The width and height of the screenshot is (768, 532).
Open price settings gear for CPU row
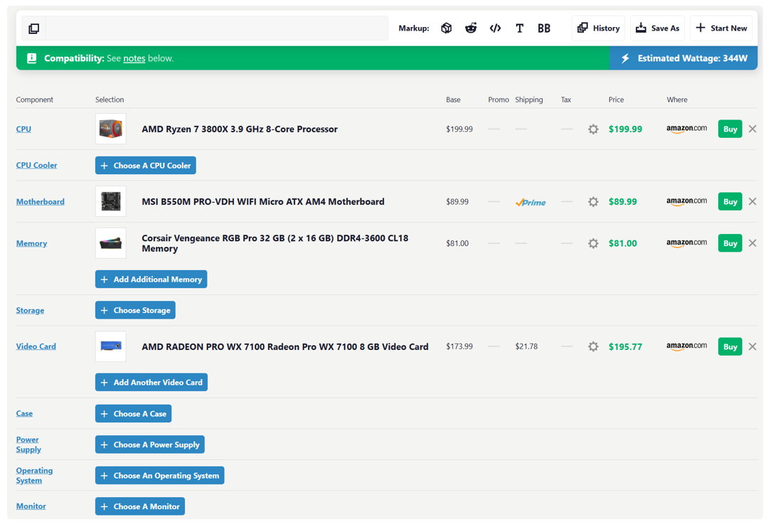coord(593,129)
